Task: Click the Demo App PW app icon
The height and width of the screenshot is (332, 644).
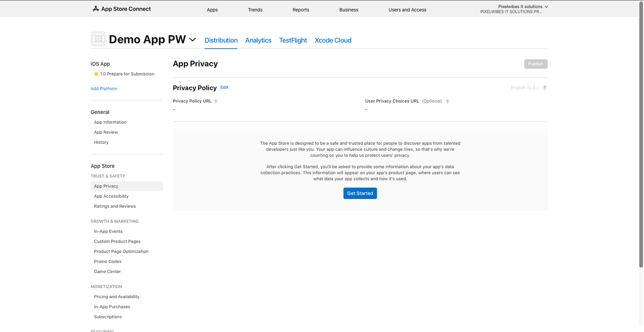Action: click(x=98, y=39)
